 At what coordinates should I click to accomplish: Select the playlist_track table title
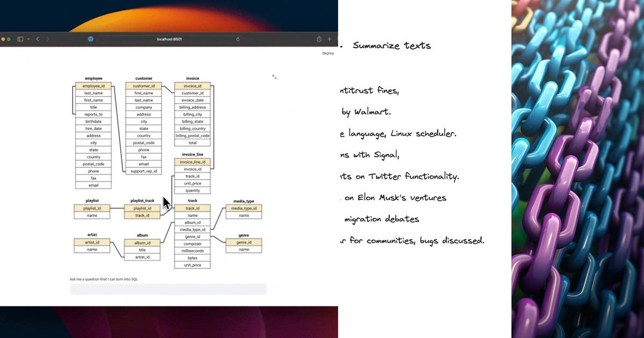coord(142,201)
